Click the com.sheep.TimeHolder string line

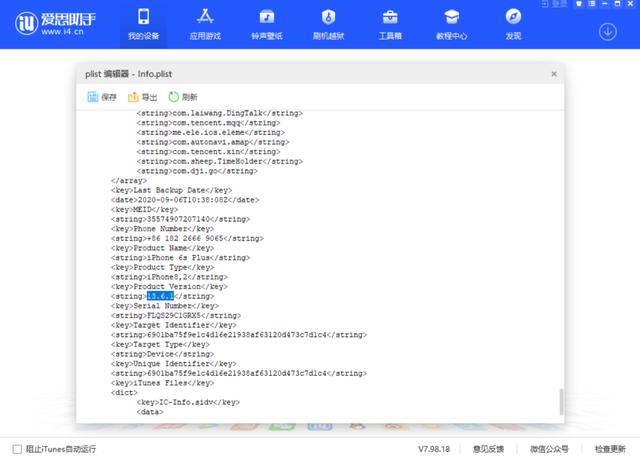coord(220,161)
